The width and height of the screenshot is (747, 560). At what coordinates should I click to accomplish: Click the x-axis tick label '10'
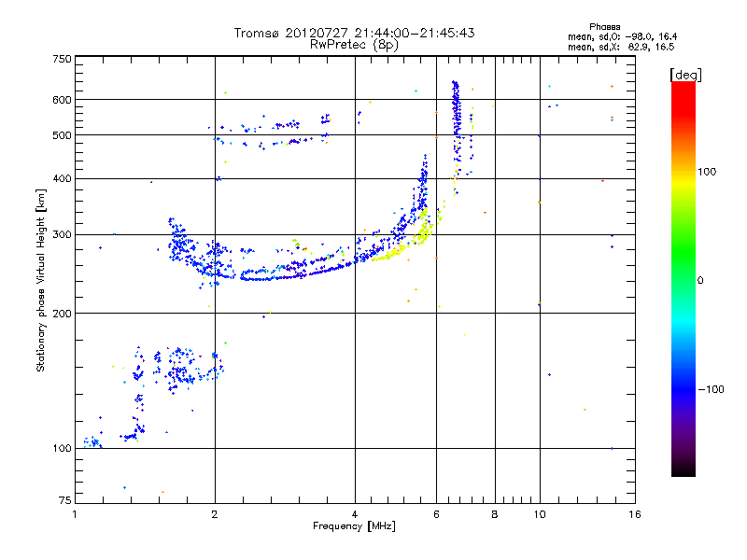(x=540, y=514)
